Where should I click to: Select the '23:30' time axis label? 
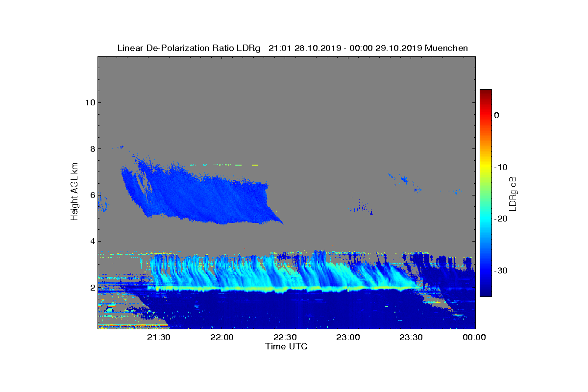[412, 337]
